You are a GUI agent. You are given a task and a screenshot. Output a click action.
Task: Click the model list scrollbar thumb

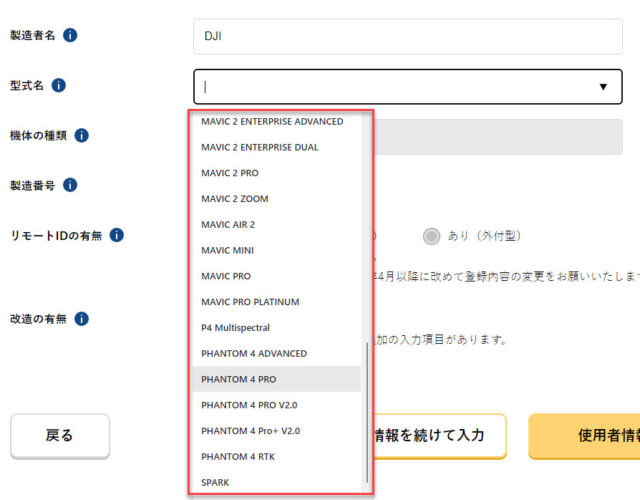[367, 412]
